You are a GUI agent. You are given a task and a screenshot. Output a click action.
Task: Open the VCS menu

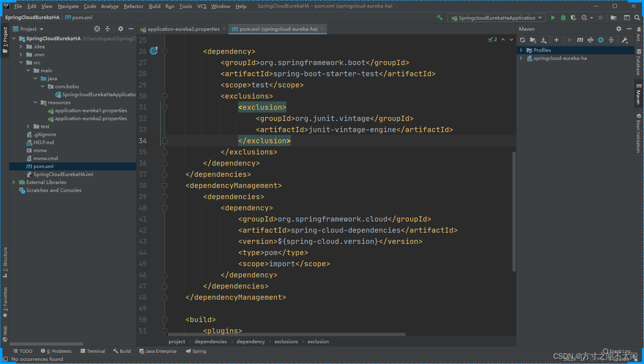click(x=202, y=6)
